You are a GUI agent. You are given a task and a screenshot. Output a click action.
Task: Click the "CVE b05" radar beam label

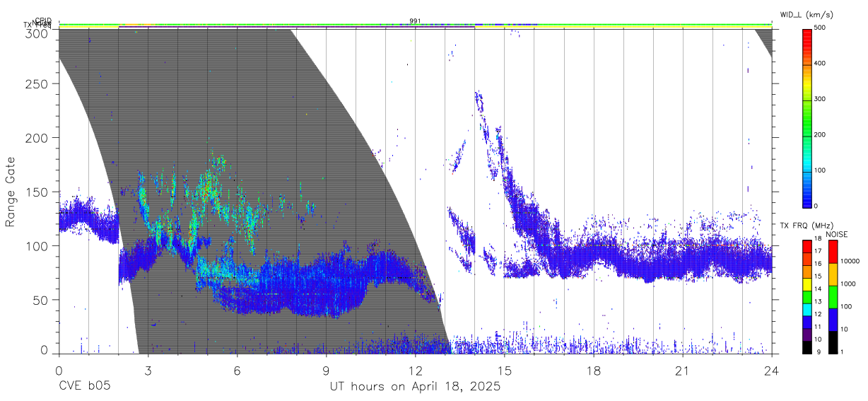click(x=84, y=387)
